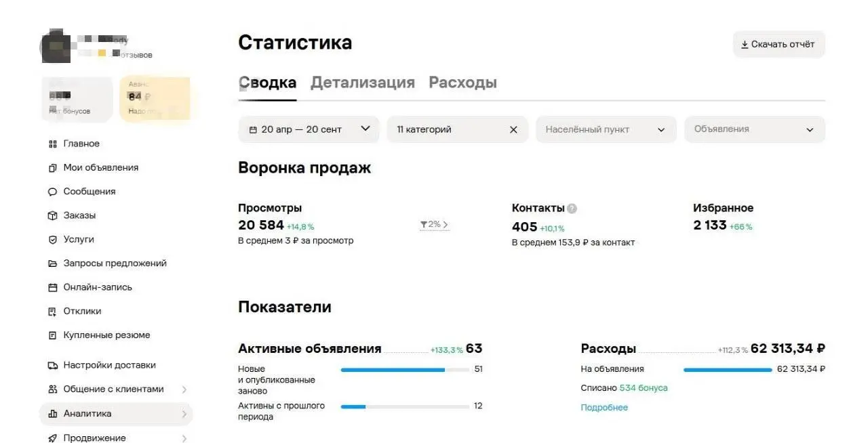Click the Услуги shield icon

coord(53,240)
